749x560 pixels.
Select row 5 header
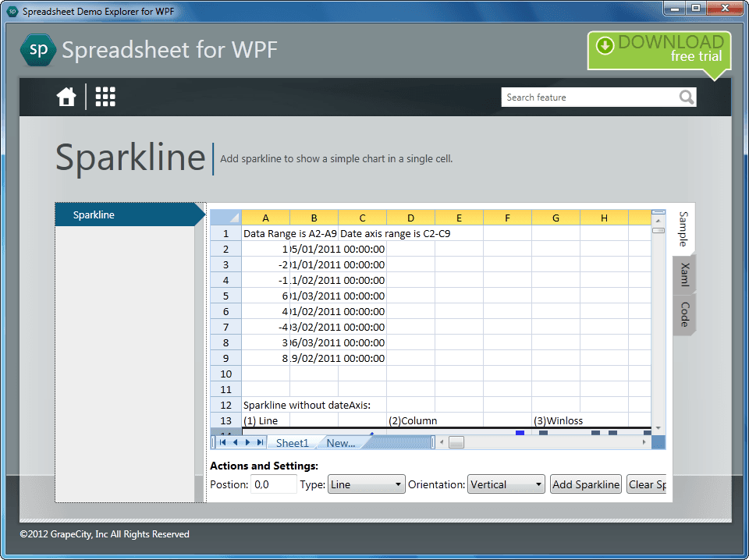pyautogui.click(x=226, y=296)
